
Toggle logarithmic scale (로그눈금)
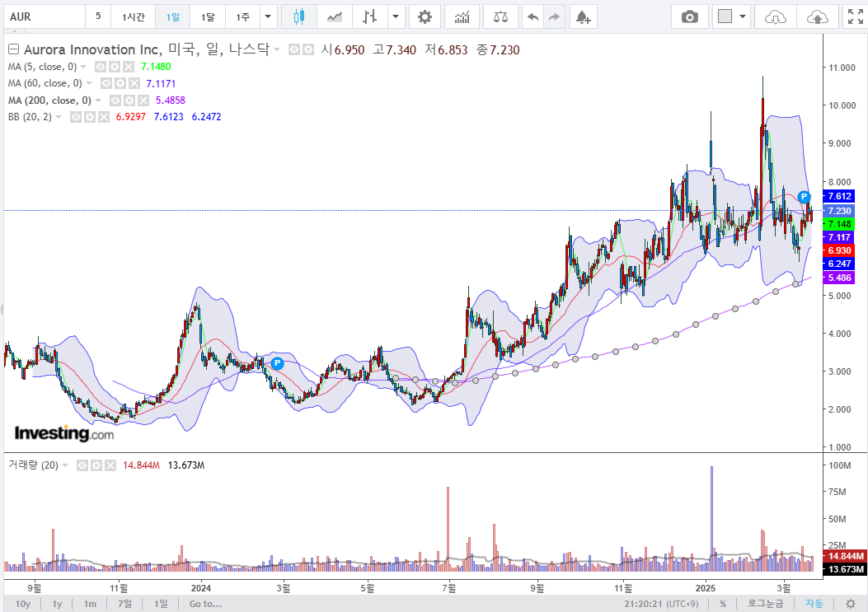pyautogui.click(x=766, y=604)
